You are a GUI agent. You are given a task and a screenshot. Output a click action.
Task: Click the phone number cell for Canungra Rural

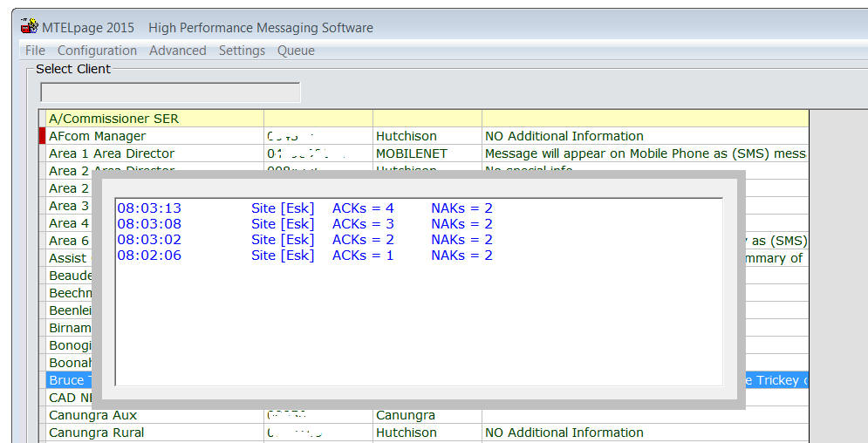coord(318,433)
